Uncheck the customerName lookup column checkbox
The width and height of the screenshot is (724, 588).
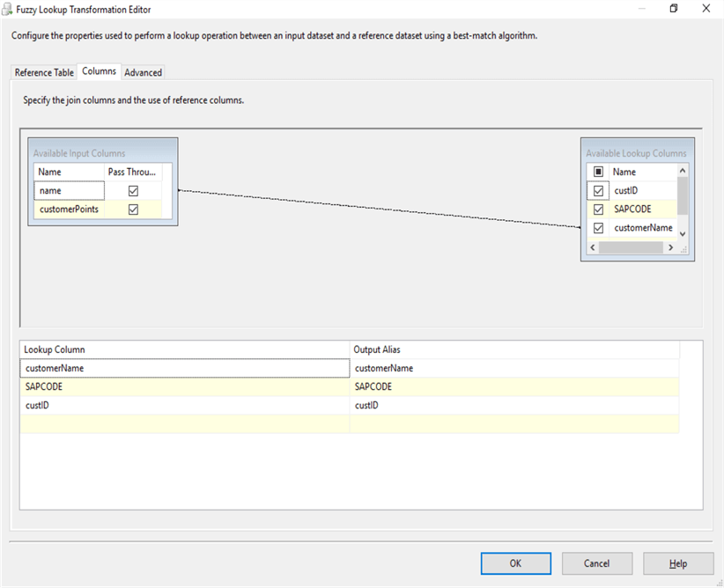pyautogui.click(x=599, y=228)
